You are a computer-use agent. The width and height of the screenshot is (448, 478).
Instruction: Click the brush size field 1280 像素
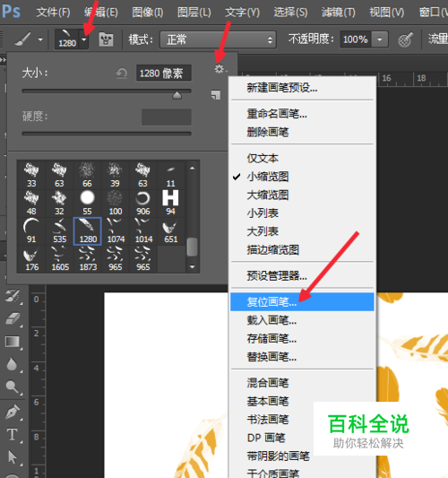164,74
